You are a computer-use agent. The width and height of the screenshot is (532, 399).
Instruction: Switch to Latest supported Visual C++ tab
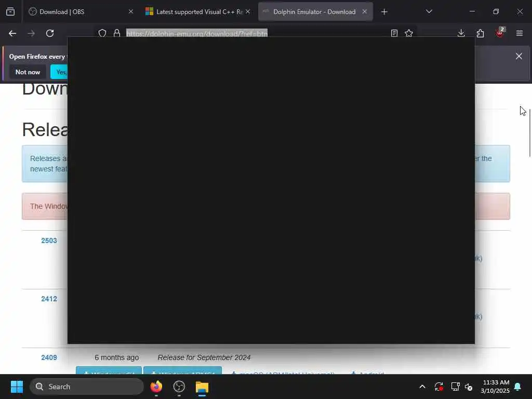coord(199,12)
